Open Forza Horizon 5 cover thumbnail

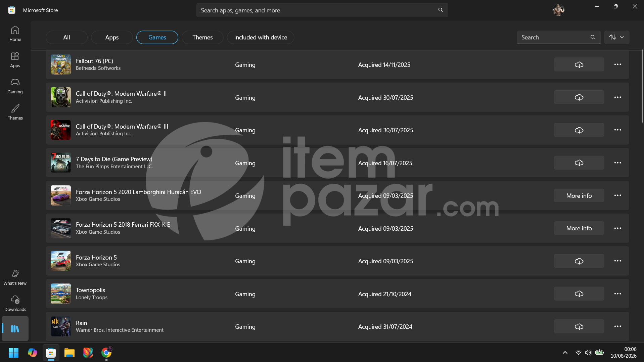61,261
